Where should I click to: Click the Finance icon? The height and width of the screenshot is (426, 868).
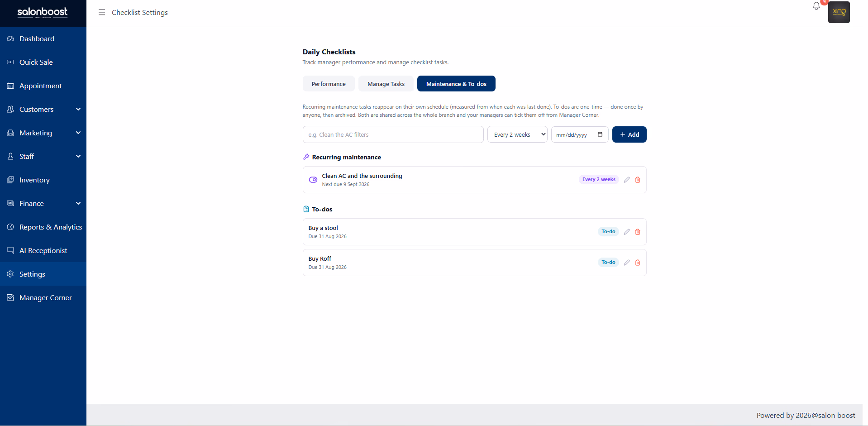coord(10,204)
